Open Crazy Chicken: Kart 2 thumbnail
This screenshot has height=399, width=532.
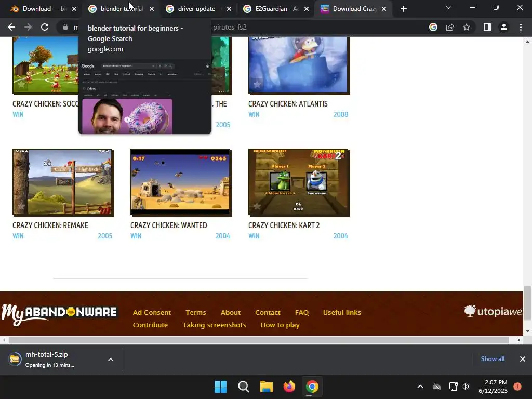click(x=299, y=182)
